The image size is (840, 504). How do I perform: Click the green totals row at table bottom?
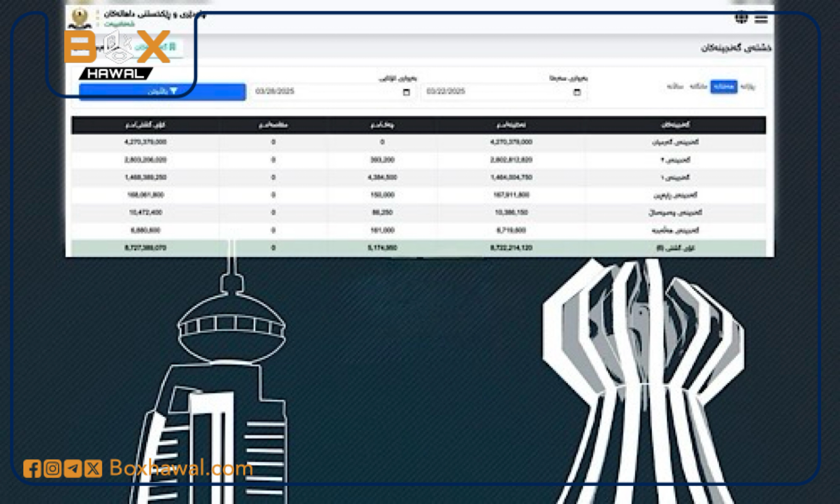(x=418, y=248)
